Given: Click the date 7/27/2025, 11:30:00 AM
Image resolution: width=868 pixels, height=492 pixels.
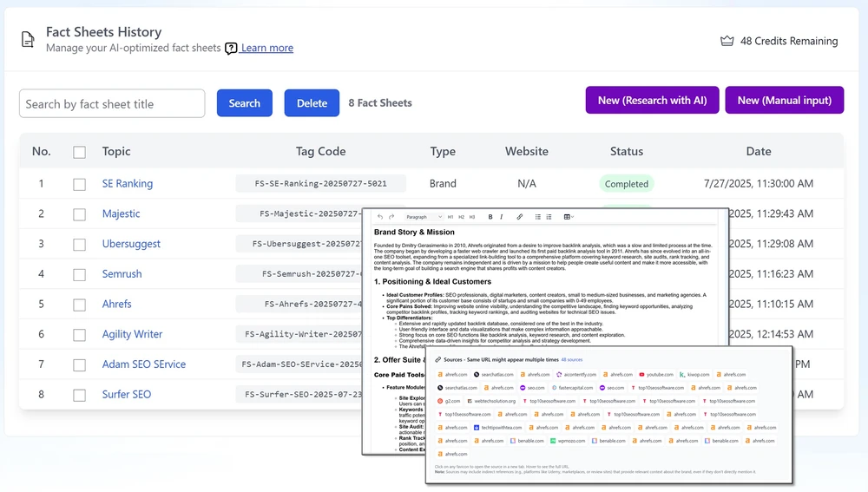Looking at the screenshot, I should click(759, 183).
